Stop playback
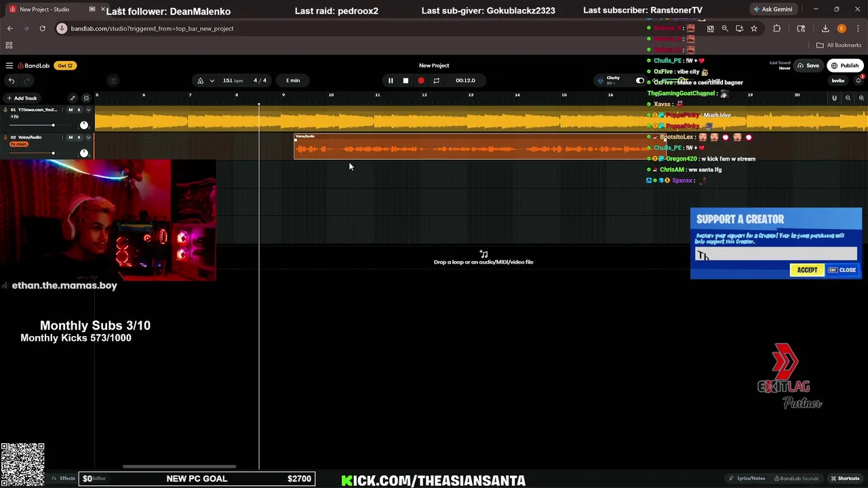Image resolution: width=868 pixels, height=488 pixels. coord(406,81)
